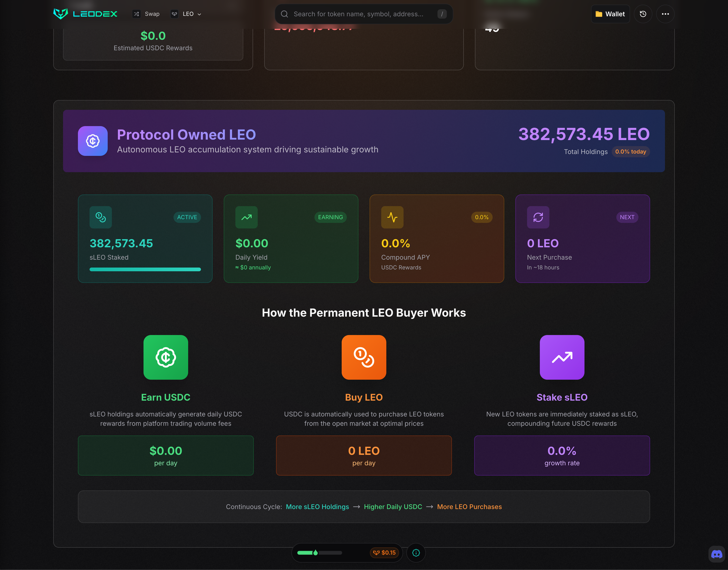Click the Protocol Owned LEO coin icon
728x570 pixels.
pos(93,141)
